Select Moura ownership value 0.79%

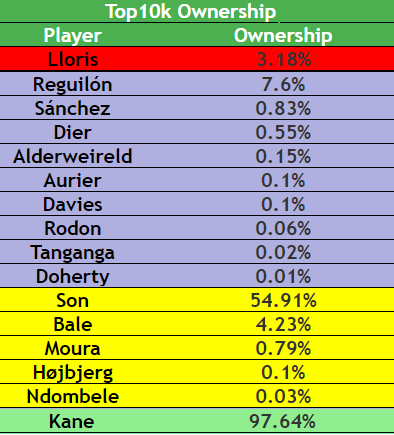tap(283, 348)
